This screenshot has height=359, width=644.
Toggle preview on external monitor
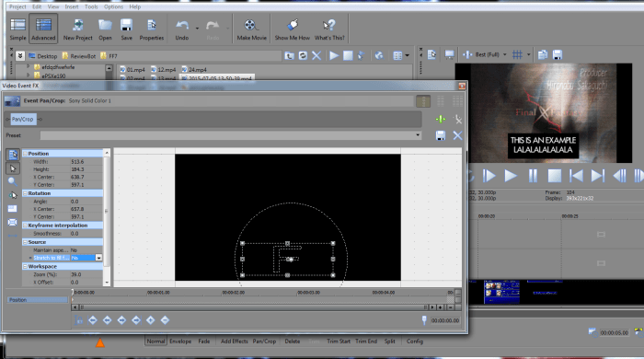tap(449, 54)
